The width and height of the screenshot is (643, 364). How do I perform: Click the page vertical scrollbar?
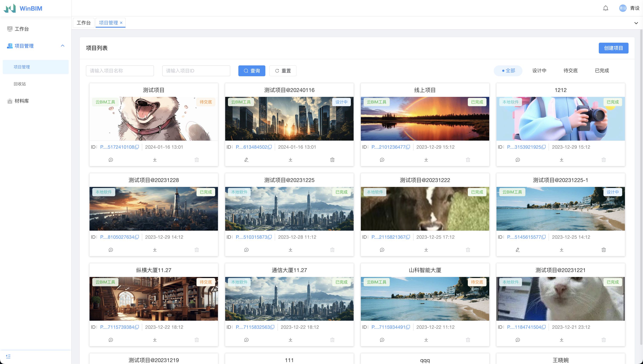(x=641, y=187)
